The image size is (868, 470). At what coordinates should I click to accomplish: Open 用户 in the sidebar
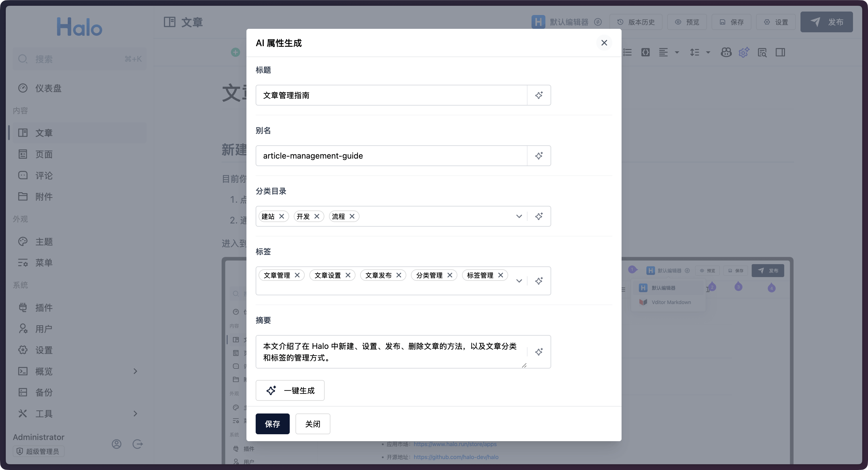79,329
